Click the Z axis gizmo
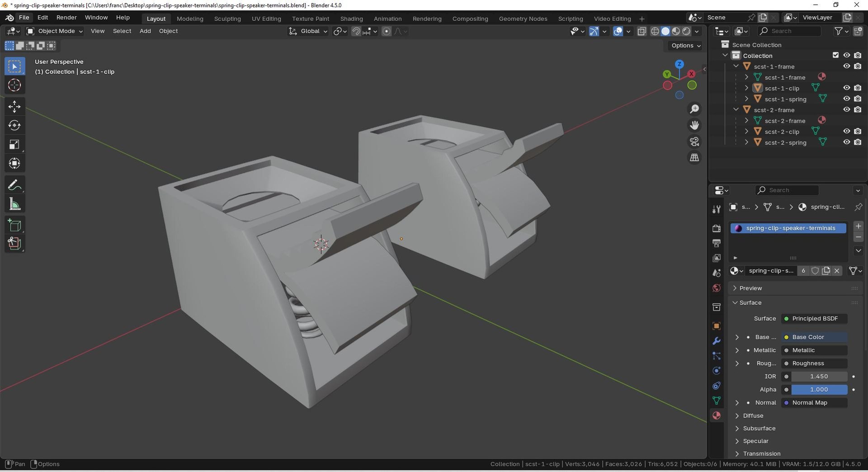868x472 pixels. point(679,64)
